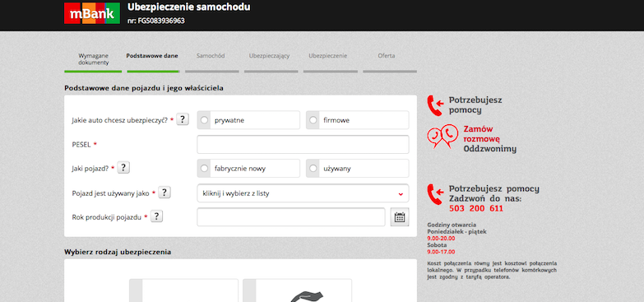Focus the PESEL input field
The width and height of the screenshot is (644, 302).
coord(303,145)
